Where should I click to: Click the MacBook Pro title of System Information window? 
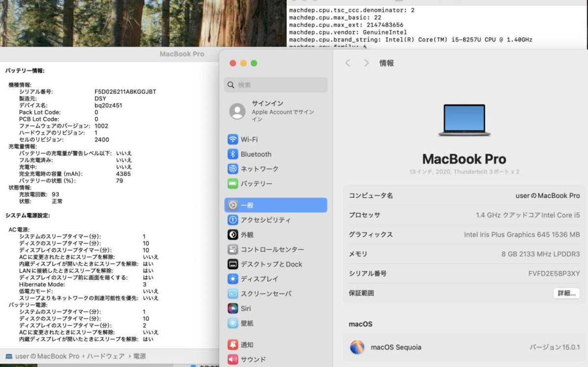coord(182,54)
